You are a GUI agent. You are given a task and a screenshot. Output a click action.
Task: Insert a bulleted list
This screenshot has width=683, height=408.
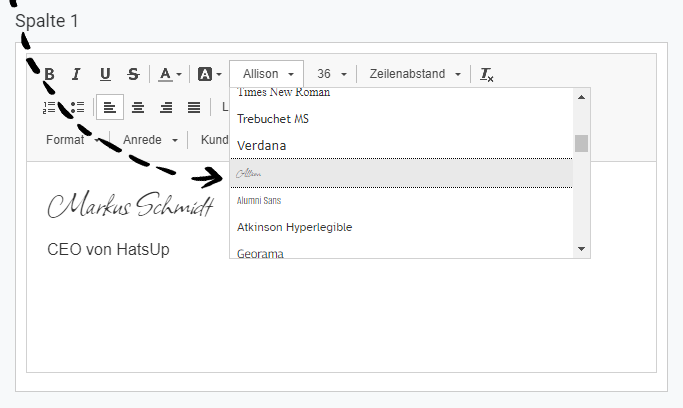(x=78, y=107)
